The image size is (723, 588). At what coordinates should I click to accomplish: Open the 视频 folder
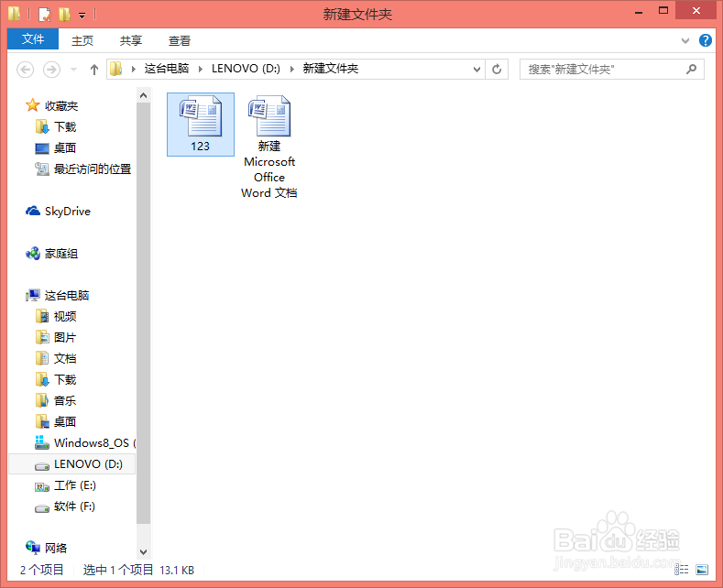56,317
